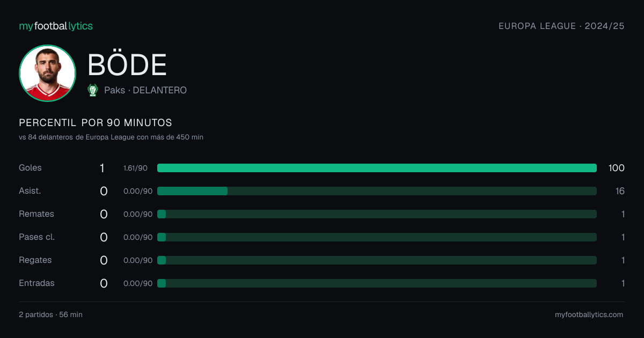Click the Paks · DELANTERO team text
The image size is (644, 338).
point(145,90)
